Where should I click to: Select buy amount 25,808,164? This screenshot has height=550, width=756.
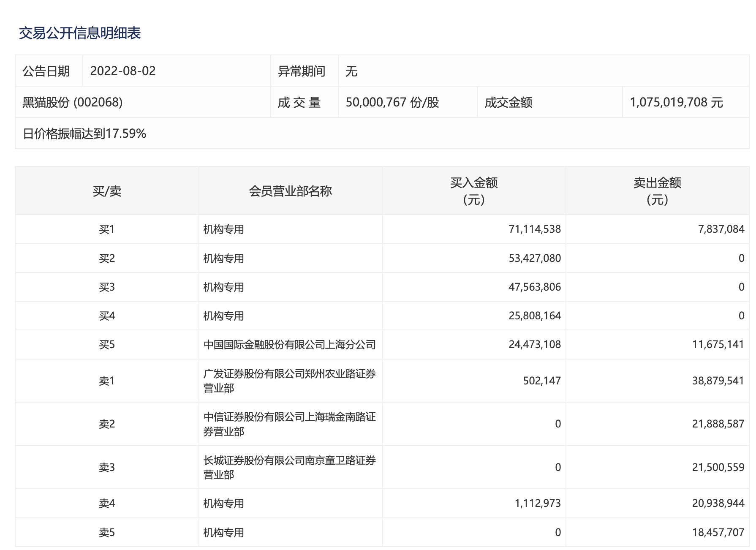pyautogui.click(x=535, y=316)
